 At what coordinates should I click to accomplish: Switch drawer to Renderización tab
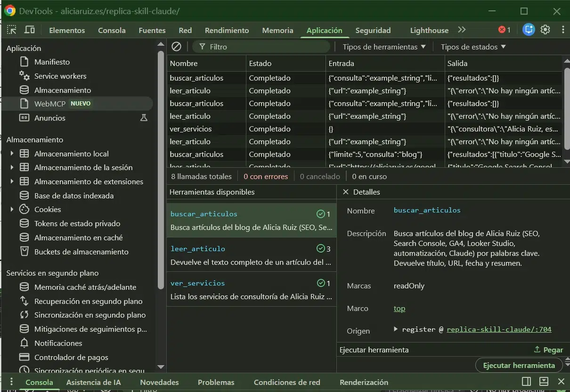[x=364, y=382]
